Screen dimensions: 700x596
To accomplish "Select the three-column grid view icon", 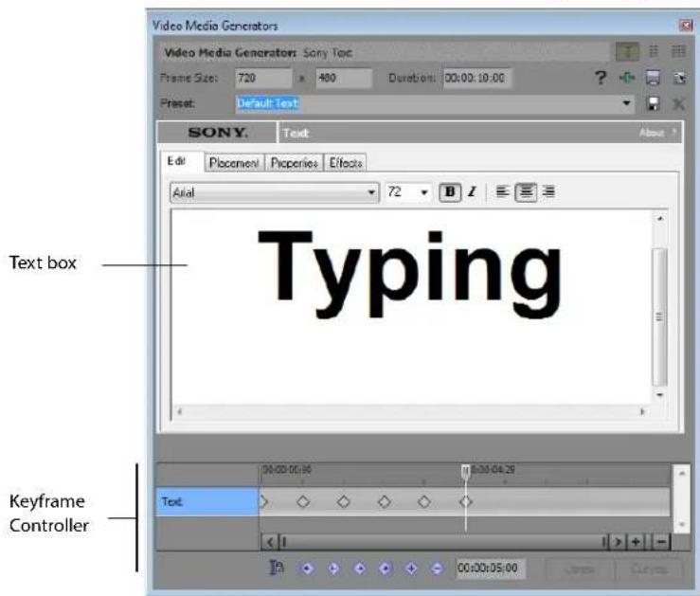I will tap(678, 51).
